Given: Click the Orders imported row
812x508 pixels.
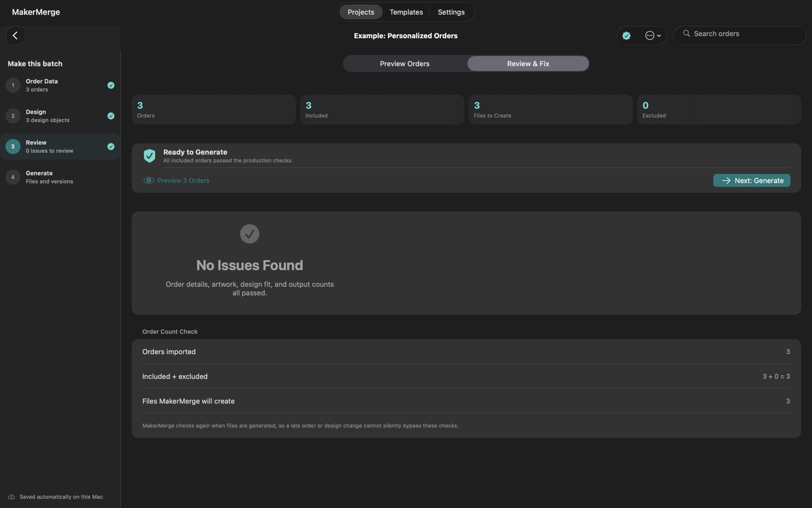Looking at the screenshot, I should 466,352.
